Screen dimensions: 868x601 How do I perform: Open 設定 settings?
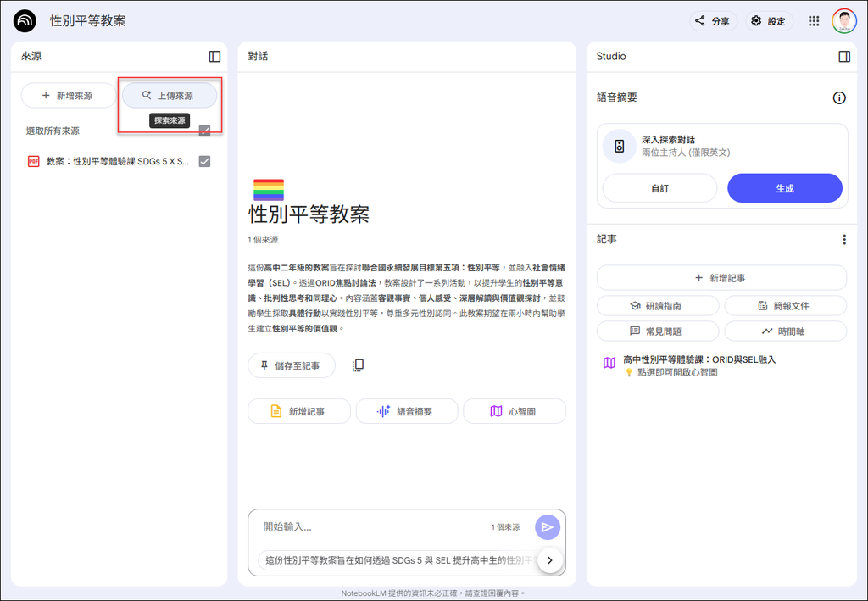pyautogui.click(x=769, y=21)
